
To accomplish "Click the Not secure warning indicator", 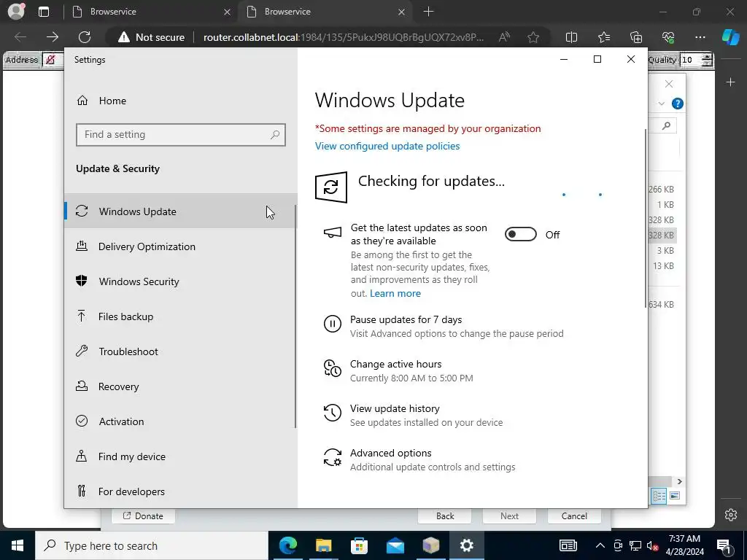I will (x=152, y=37).
